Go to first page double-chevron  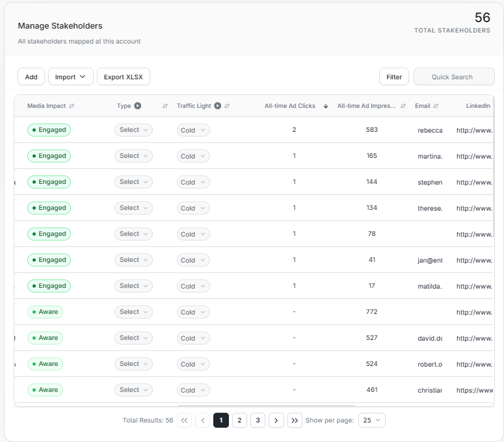tap(184, 420)
